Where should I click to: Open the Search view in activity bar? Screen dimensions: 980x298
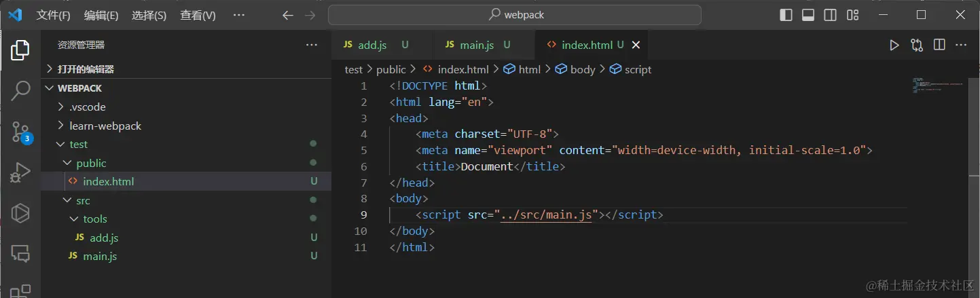click(20, 91)
